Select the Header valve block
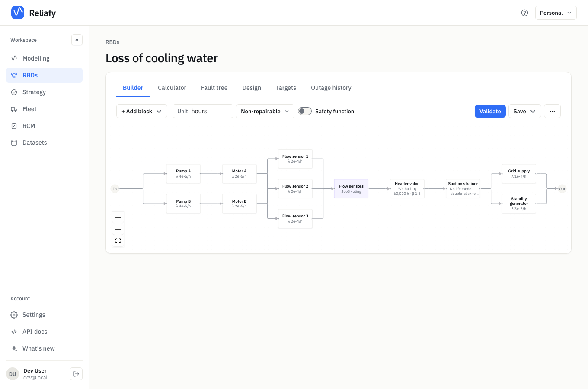The height and width of the screenshot is (389, 588). [407, 189]
